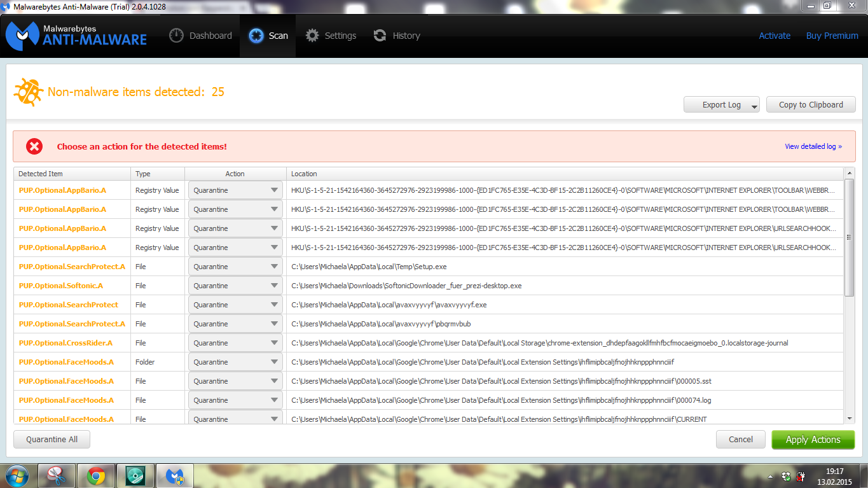The height and width of the screenshot is (488, 868).
Task: Click the orange bug icon
Action: 28,92
